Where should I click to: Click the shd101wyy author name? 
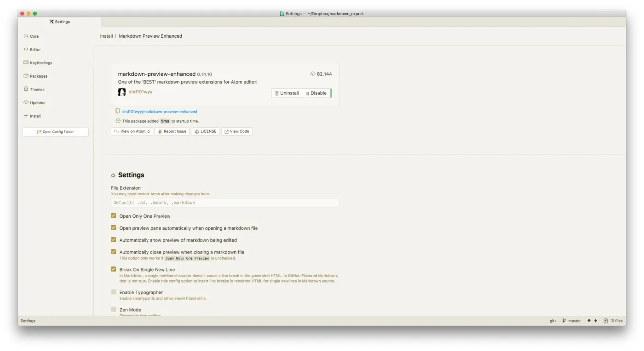click(x=140, y=92)
